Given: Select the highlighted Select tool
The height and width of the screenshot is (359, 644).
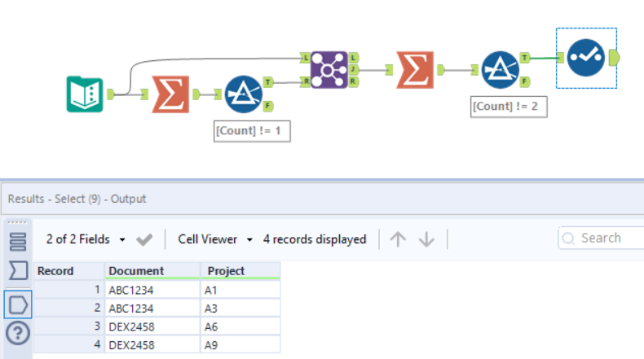Looking at the screenshot, I should (587, 58).
